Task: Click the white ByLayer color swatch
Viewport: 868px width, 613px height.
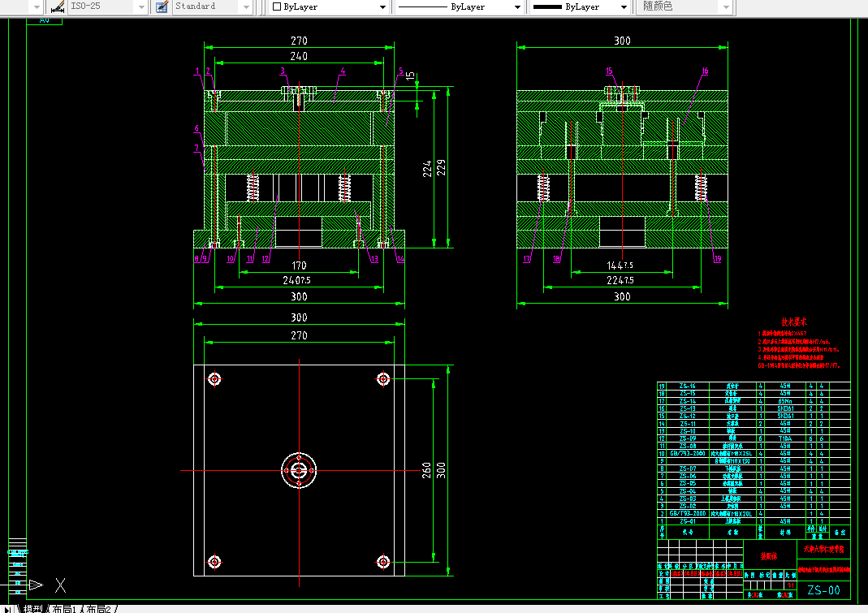Action: point(277,6)
